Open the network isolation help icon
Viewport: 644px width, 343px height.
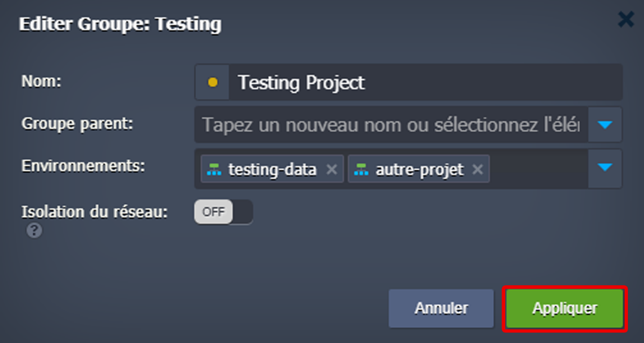(x=34, y=231)
